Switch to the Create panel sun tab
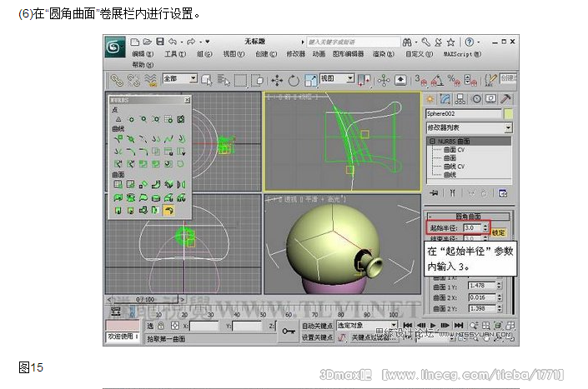The image size is (588, 389). [430, 99]
